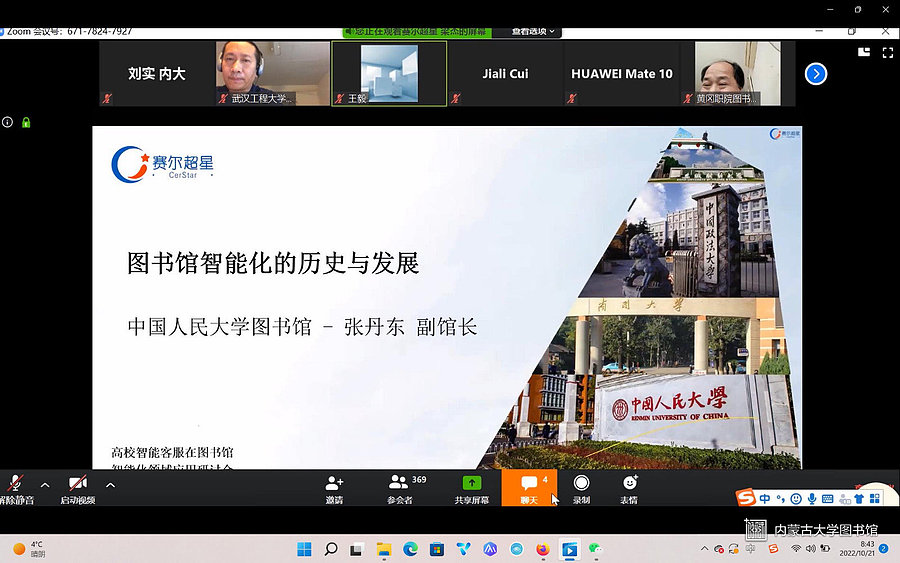
Task: Click the green 共享屏幕 share screen button
Action: [472, 489]
